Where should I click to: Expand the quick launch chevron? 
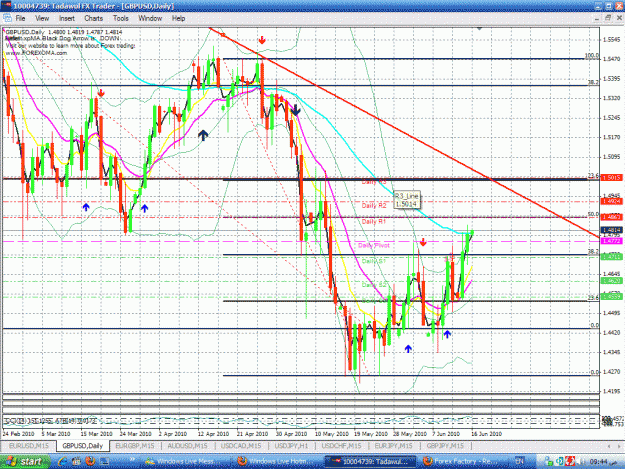pos(131,460)
